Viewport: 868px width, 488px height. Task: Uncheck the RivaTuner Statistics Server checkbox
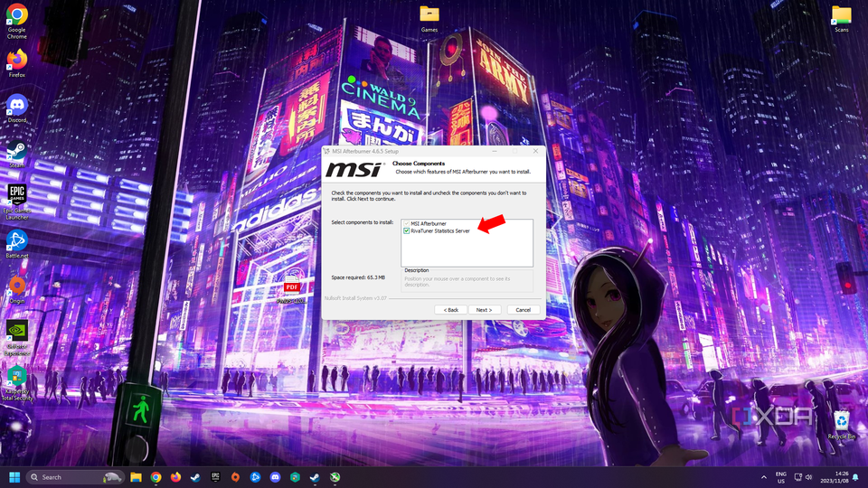(x=406, y=230)
